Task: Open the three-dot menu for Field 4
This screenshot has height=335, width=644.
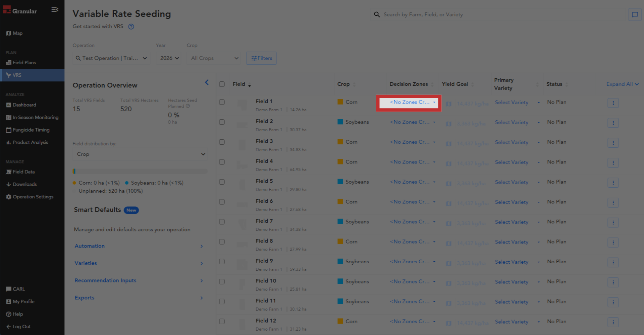Action: pos(613,163)
